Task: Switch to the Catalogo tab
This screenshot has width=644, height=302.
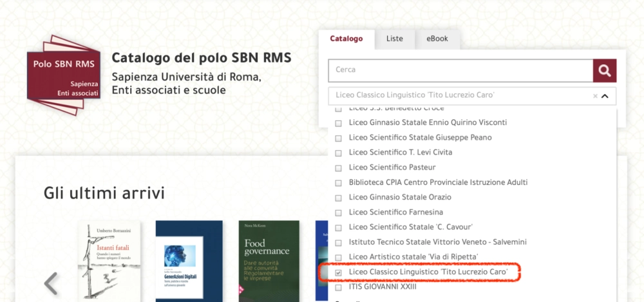Action: click(x=346, y=39)
